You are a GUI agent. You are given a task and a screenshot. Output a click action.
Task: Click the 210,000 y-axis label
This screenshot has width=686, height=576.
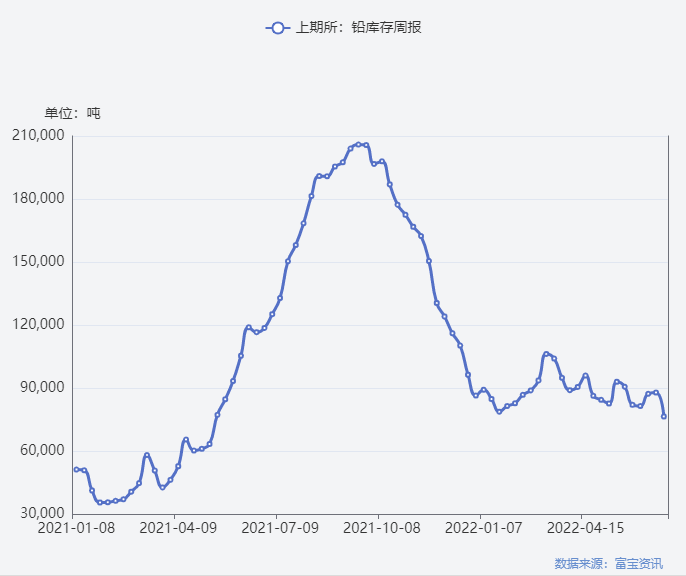[38, 135]
